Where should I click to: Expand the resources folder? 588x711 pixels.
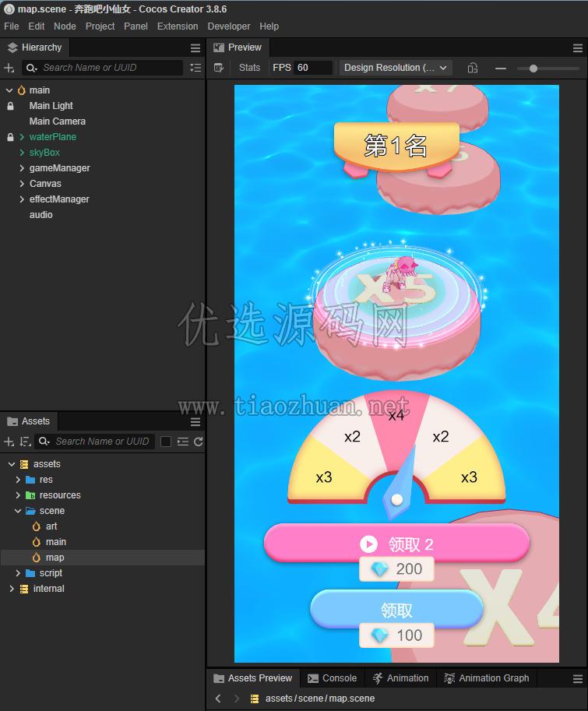pyautogui.click(x=18, y=495)
